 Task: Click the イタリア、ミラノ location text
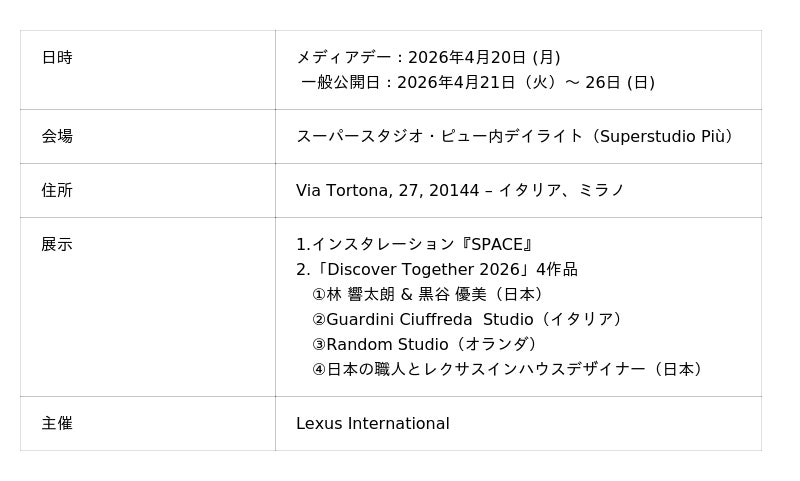click(561, 190)
